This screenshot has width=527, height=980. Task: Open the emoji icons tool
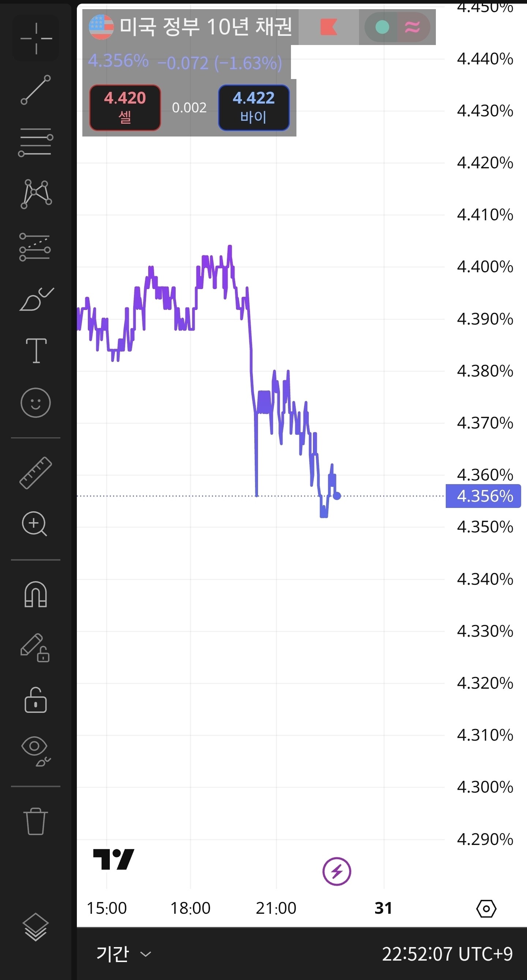coord(36,403)
